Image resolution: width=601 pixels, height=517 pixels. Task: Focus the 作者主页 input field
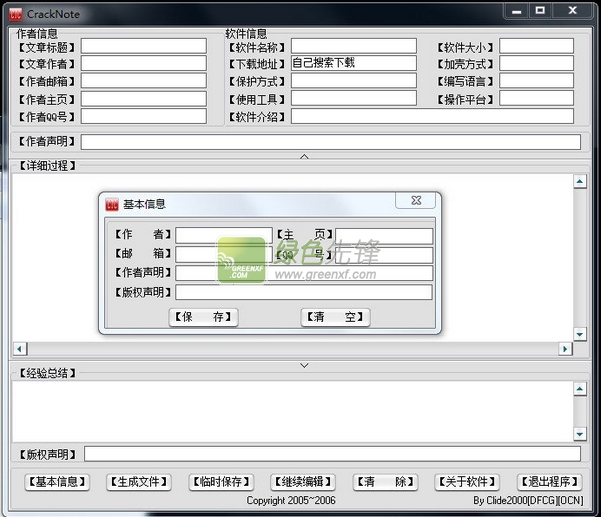(x=144, y=99)
